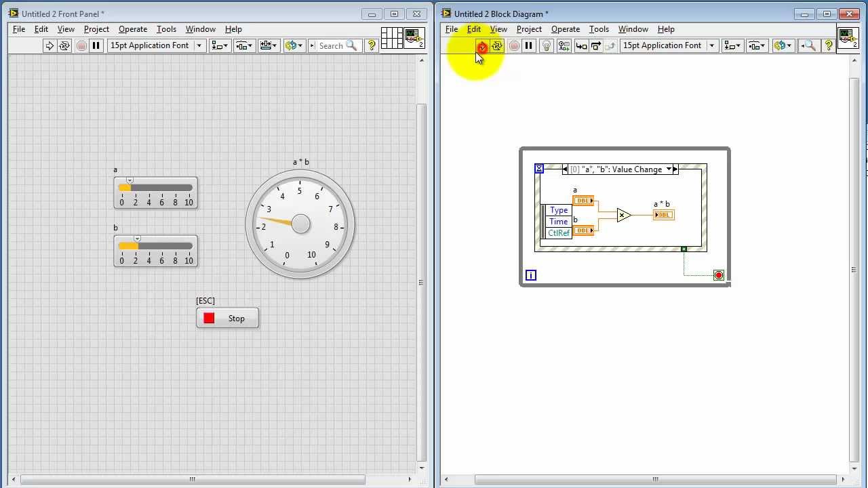The height and width of the screenshot is (488, 868).
Task: Click the a * b gauge dial
Action: (300, 224)
